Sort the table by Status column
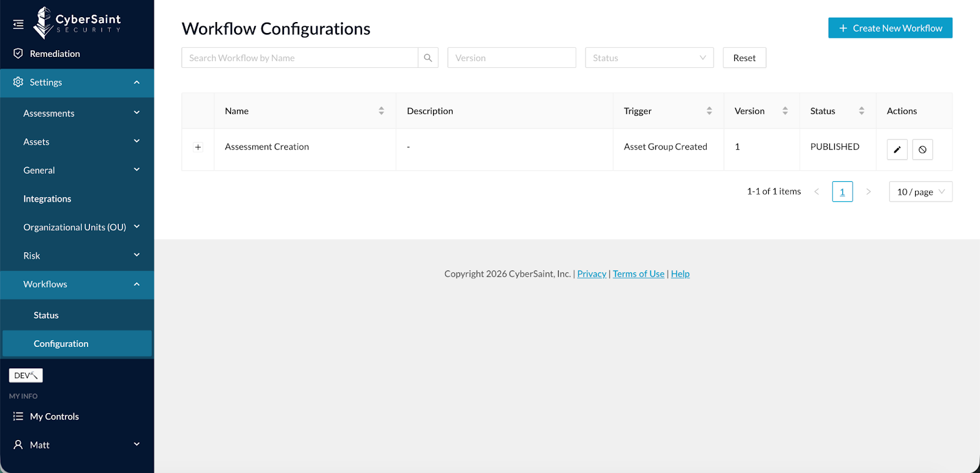The image size is (980, 473). click(x=861, y=111)
